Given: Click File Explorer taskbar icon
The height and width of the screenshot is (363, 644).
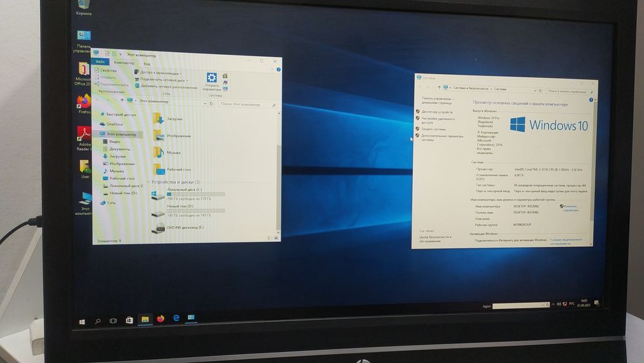Looking at the screenshot, I should click(x=145, y=319).
